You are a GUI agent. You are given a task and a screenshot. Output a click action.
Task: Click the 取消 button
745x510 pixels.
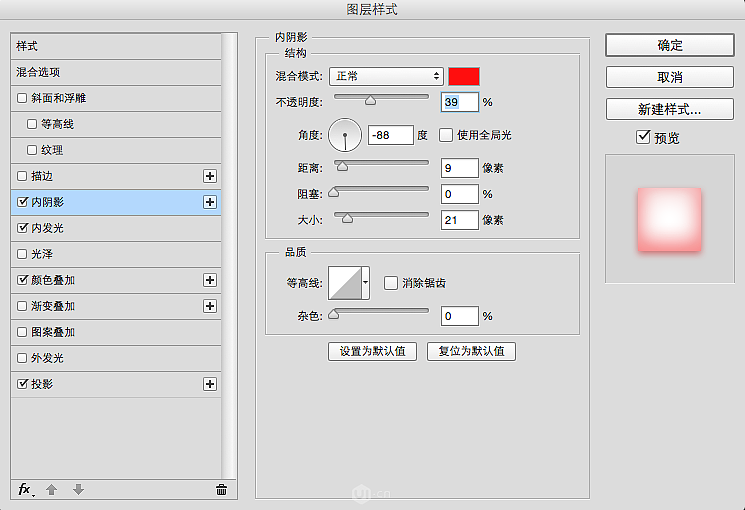point(670,77)
